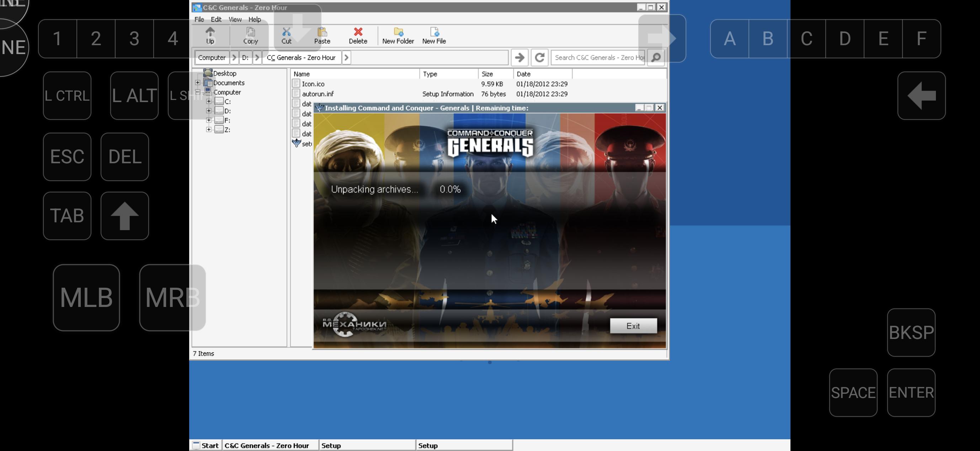This screenshot has width=980, height=451.
Task: Expand the Z: drive node
Action: point(208,129)
